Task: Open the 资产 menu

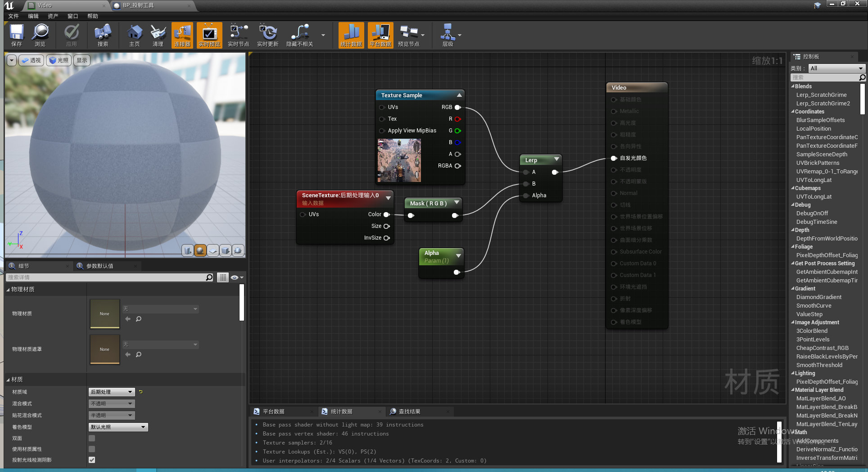Action: [53, 16]
